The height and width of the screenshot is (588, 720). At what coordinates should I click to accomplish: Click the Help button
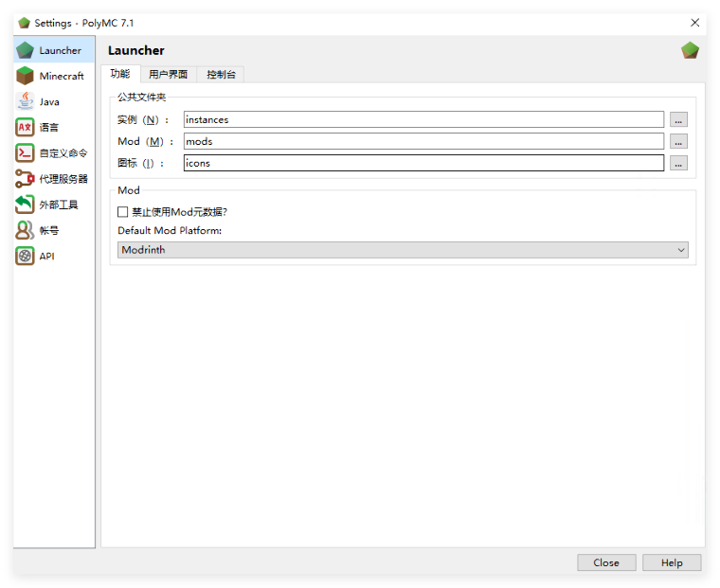672,562
